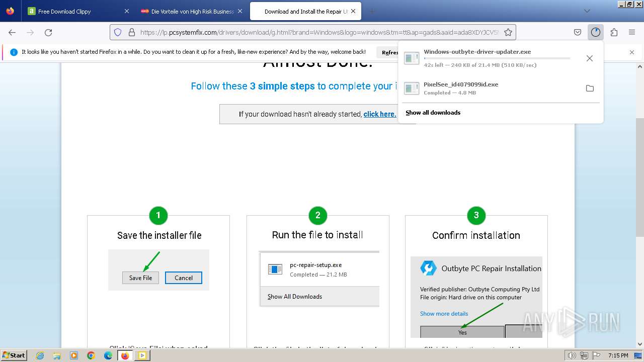
Task: Switch to Free Download Clippy tab
Action: click(78, 11)
